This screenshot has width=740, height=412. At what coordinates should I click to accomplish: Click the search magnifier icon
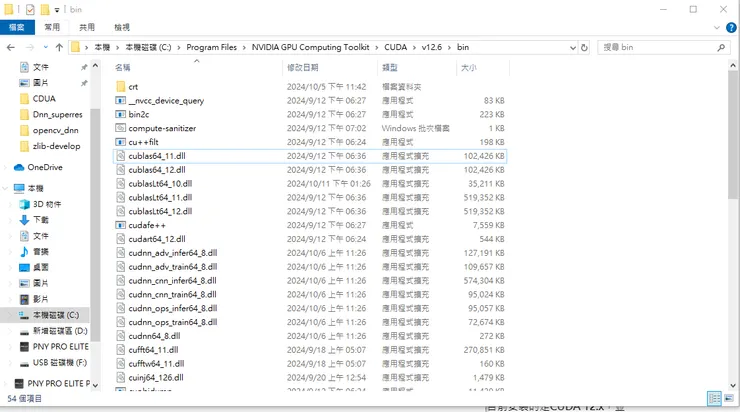coord(721,47)
